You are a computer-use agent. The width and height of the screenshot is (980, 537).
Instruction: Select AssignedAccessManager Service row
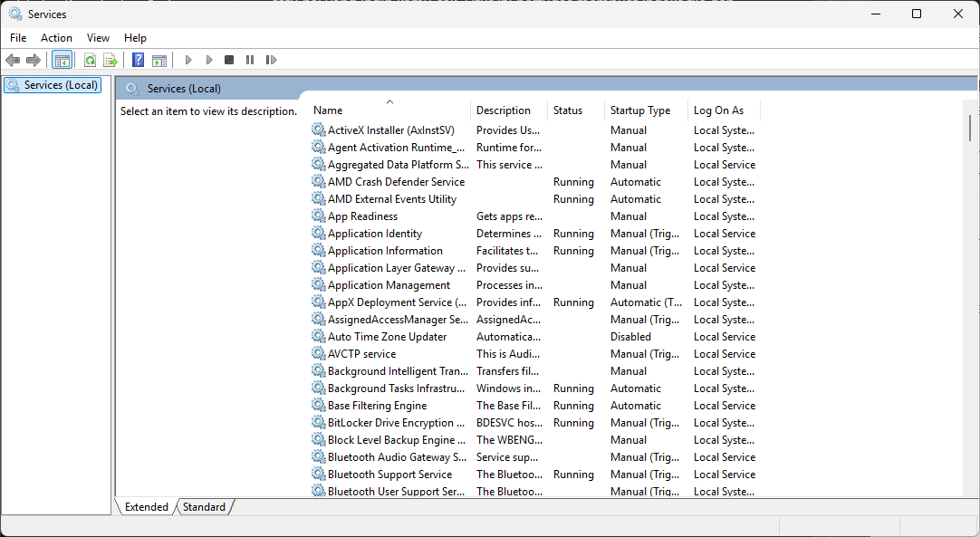(x=535, y=320)
